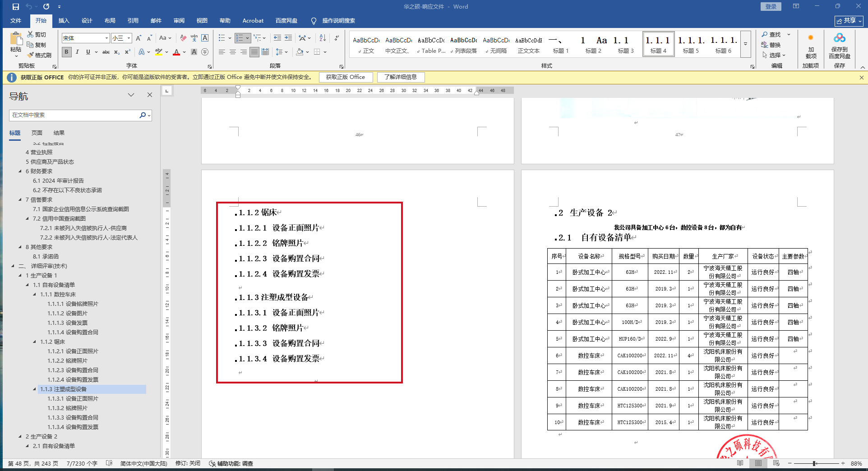868x471 pixels.
Task: Toggle strikethrough formatting
Action: [x=106, y=52]
